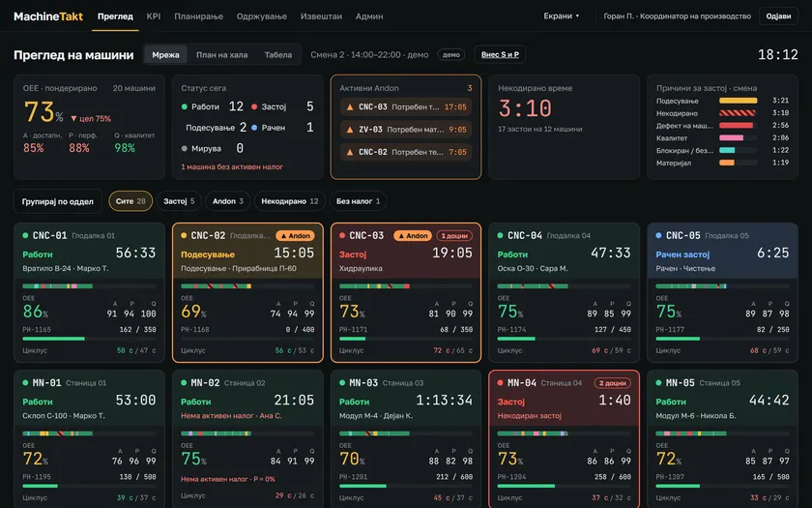The width and height of the screenshot is (812, 508).
Task: Click order number PH-1204 on MN-04
Action: [x=511, y=476]
